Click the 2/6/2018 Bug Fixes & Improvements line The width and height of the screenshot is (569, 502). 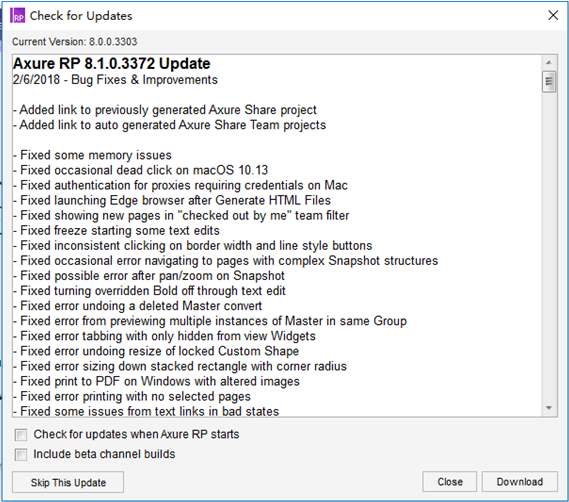click(115, 79)
